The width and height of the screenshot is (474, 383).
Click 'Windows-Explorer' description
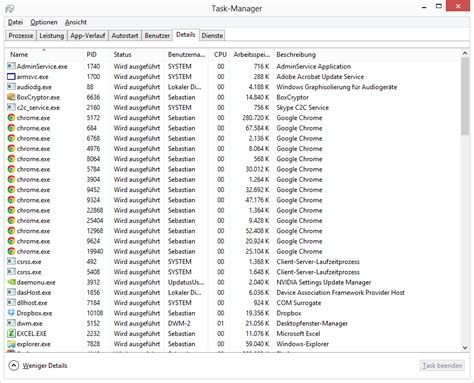302,344
